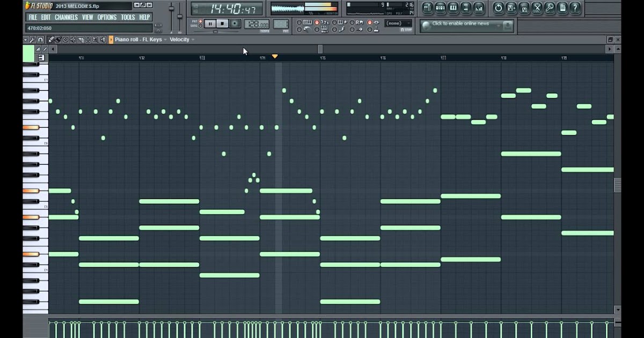This screenshot has width=644, height=338.
Task: Select the slice tool in piano roll
Action: 80,40
